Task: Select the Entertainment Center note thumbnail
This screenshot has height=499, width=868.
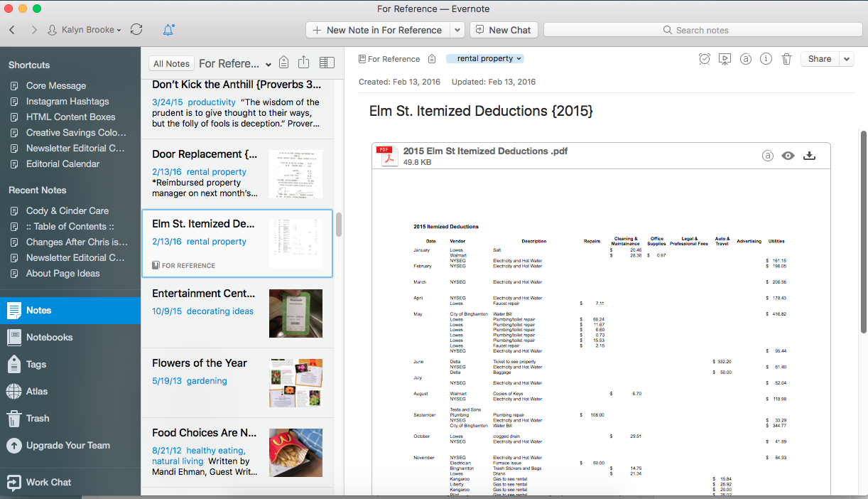Action: (x=295, y=313)
